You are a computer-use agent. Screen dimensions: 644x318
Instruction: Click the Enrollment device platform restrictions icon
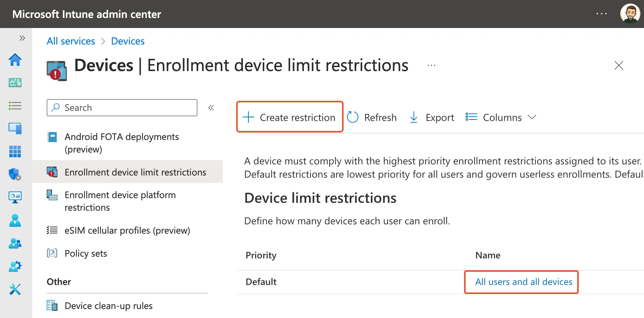[52, 195]
